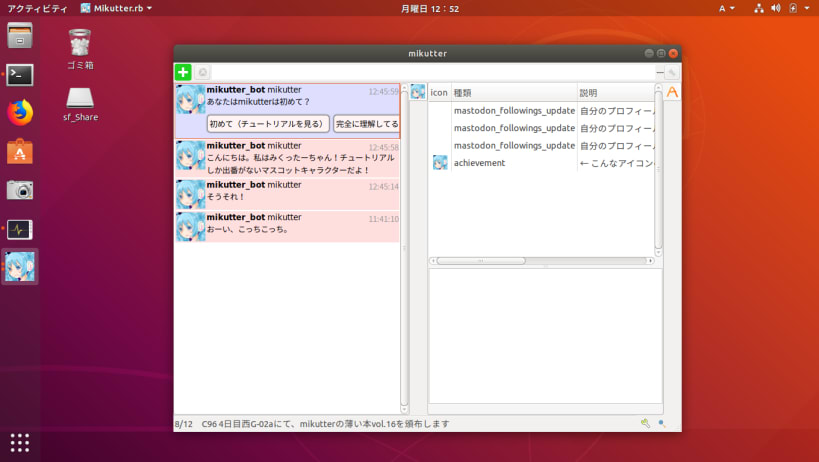Click the avatar of the おーい、こっちこっち。 message
The height and width of the screenshot is (462, 819).
pos(190,227)
